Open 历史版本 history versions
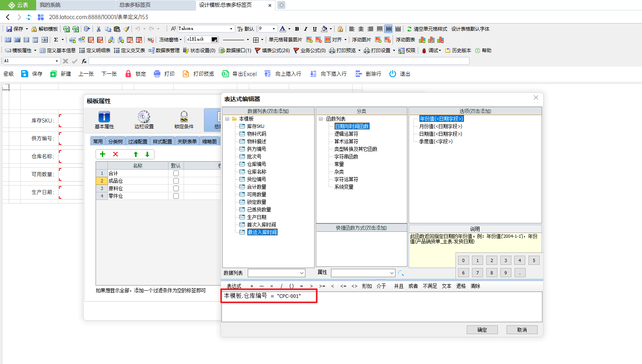Image resolution: width=642 pixels, height=364 pixels. [x=458, y=51]
